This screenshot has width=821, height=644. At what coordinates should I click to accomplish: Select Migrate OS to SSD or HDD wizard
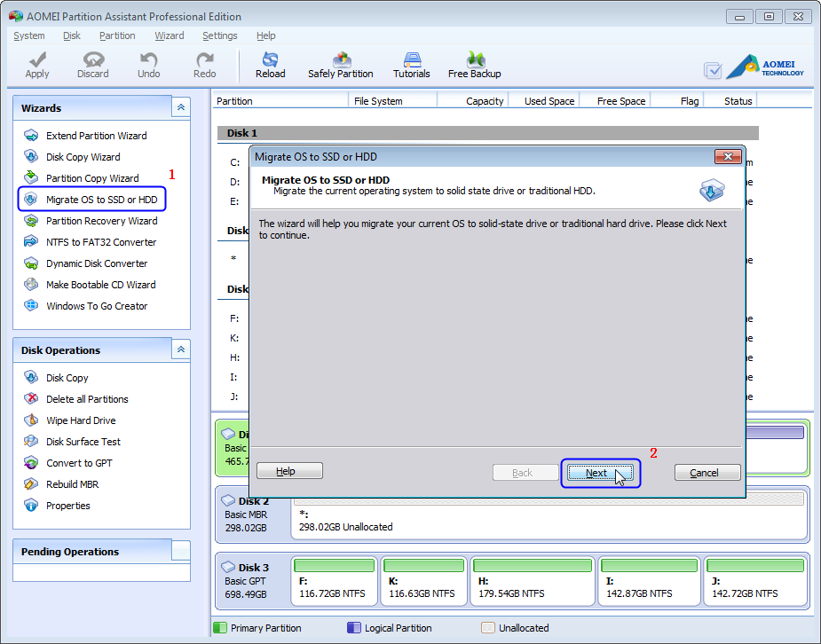pyautogui.click(x=92, y=200)
